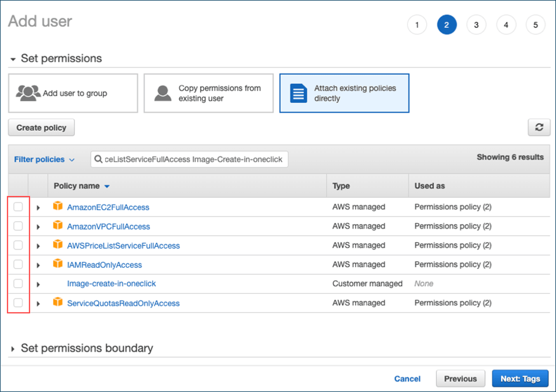Click the icon beside IAMReadOnlyAccess
556x392 pixels.
58,264
